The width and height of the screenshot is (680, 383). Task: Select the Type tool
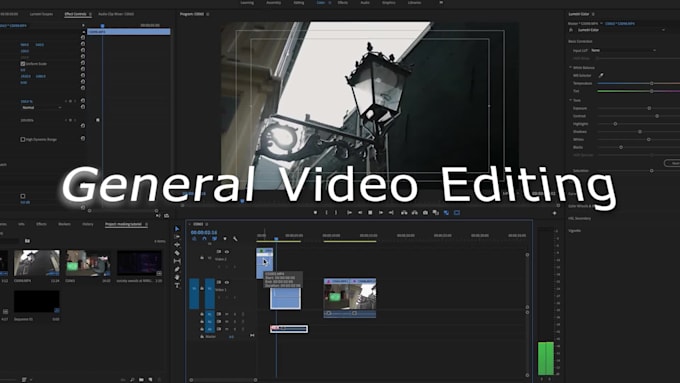pyautogui.click(x=177, y=285)
